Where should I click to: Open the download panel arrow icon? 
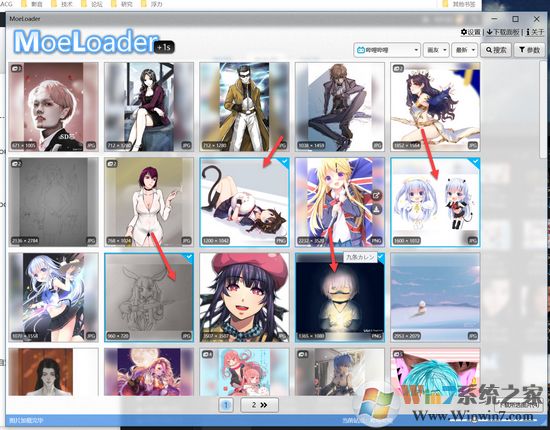point(490,32)
